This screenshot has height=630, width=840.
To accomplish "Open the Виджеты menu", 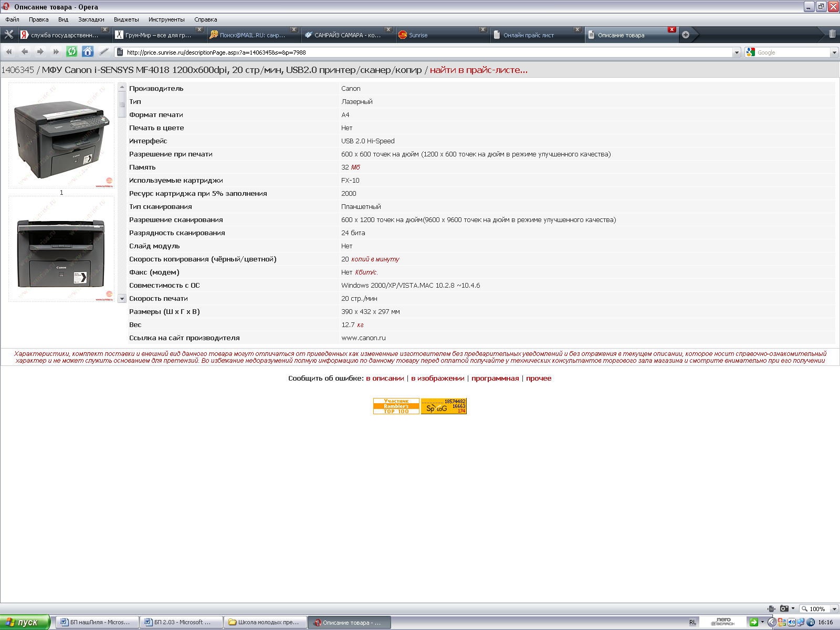I will pyautogui.click(x=127, y=19).
